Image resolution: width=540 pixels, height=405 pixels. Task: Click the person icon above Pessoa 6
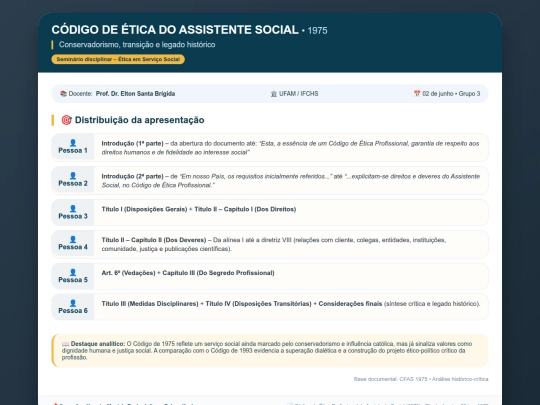click(73, 303)
